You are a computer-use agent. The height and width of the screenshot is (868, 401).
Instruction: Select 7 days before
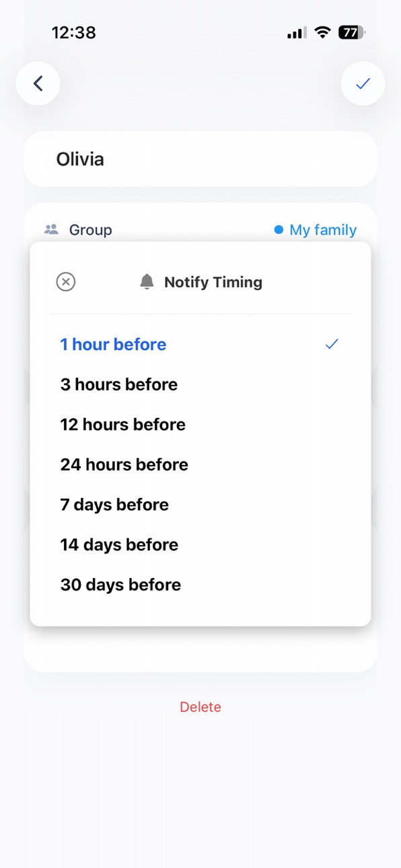(200, 505)
